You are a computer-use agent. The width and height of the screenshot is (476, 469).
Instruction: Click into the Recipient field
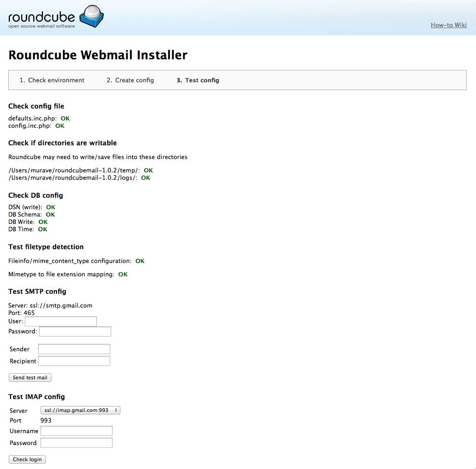point(74,361)
